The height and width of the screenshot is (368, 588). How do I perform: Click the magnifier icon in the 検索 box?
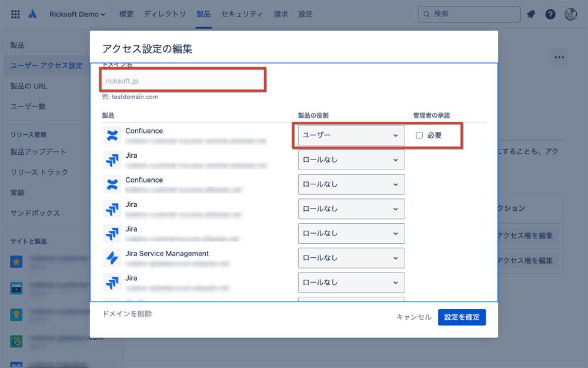coord(426,14)
